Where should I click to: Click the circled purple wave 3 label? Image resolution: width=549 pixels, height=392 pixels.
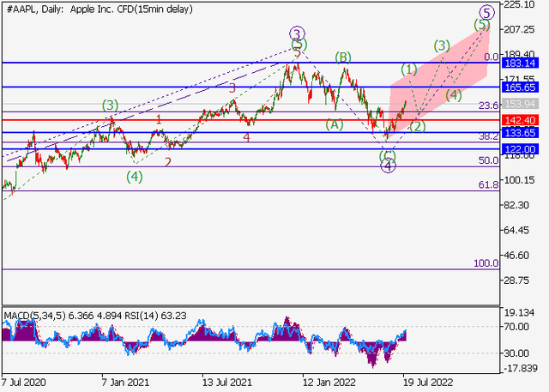(x=297, y=34)
